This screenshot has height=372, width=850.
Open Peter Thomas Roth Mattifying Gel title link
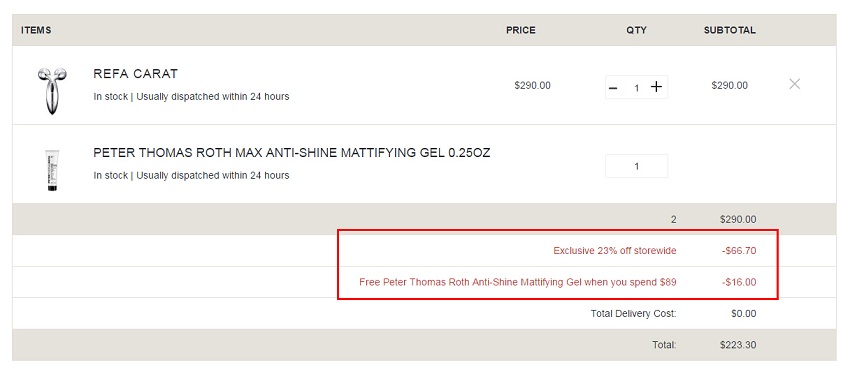pos(292,153)
